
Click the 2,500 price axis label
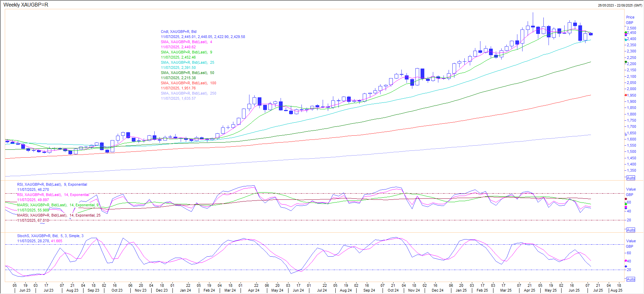(631, 28)
